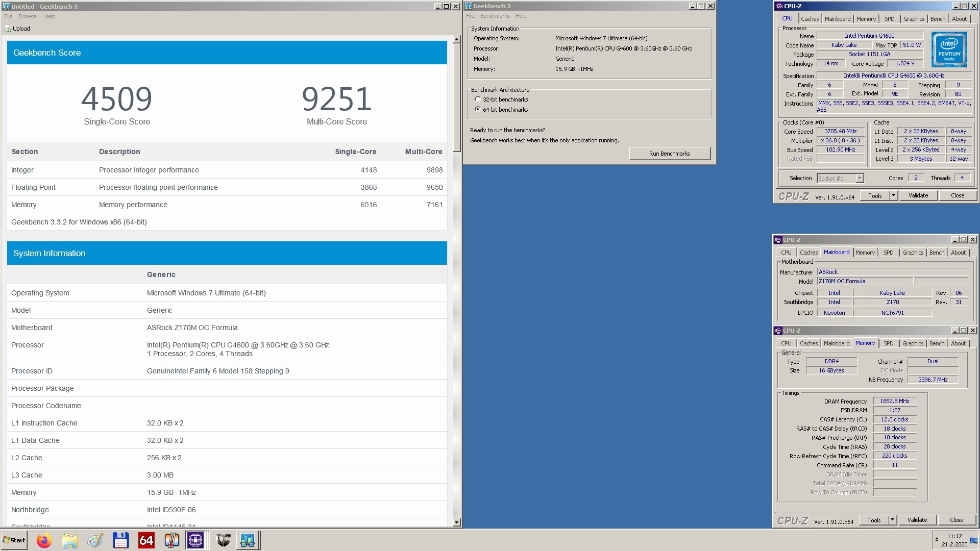Switch to the Caches tab in the top CPU-Z window
Viewport: 980px width, 551px height.
(810, 19)
